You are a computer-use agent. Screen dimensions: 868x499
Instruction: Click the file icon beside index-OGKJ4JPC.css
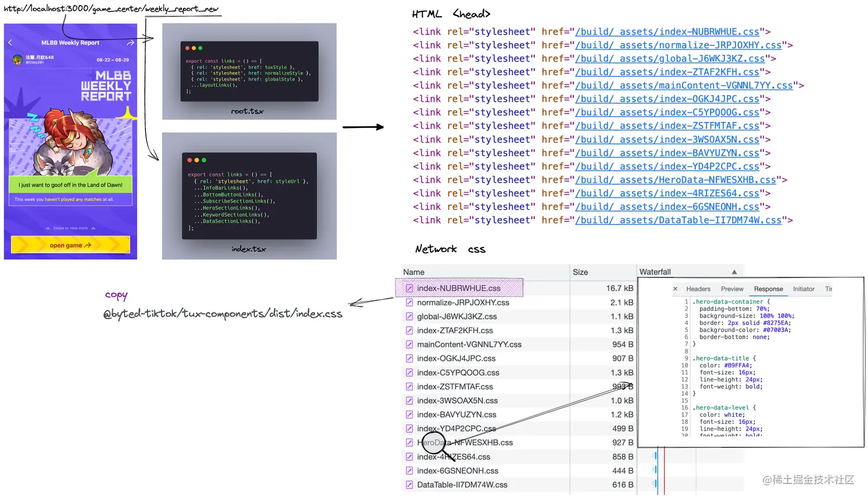[x=409, y=358]
